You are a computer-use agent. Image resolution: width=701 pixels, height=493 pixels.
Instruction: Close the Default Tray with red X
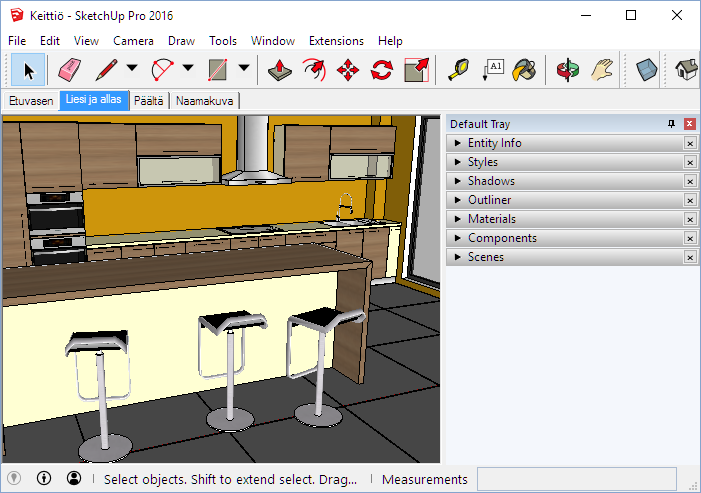click(689, 124)
